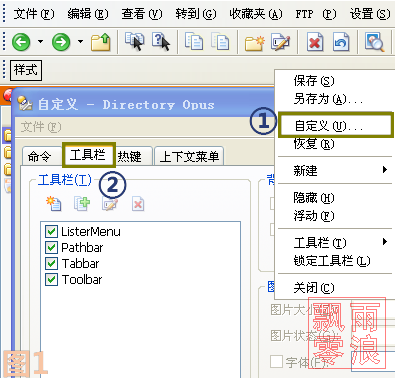Open the 转到(G) menu
The width and height of the screenshot is (395, 378).
(x=196, y=14)
